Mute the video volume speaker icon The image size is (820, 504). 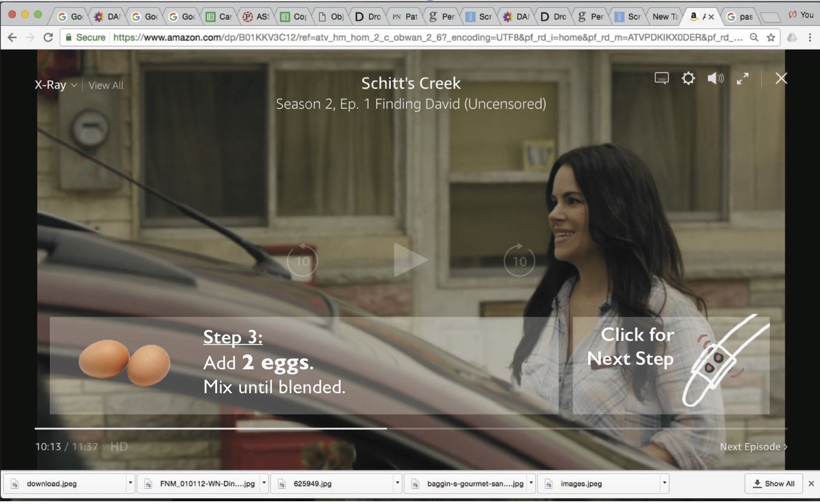(715, 78)
